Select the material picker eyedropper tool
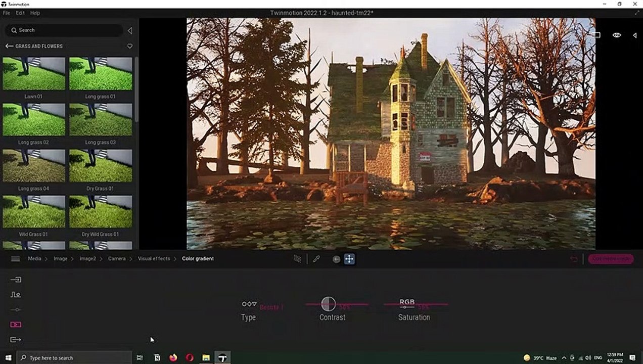The width and height of the screenshot is (643, 364). point(316,259)
